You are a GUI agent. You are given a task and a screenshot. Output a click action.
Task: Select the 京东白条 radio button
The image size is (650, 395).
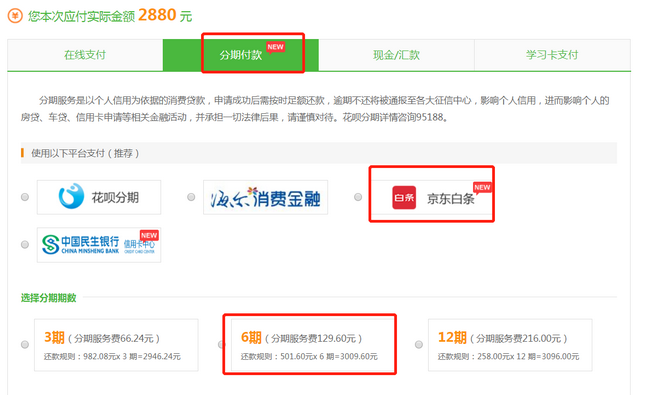pyautogui.click(x=358, y=197)
